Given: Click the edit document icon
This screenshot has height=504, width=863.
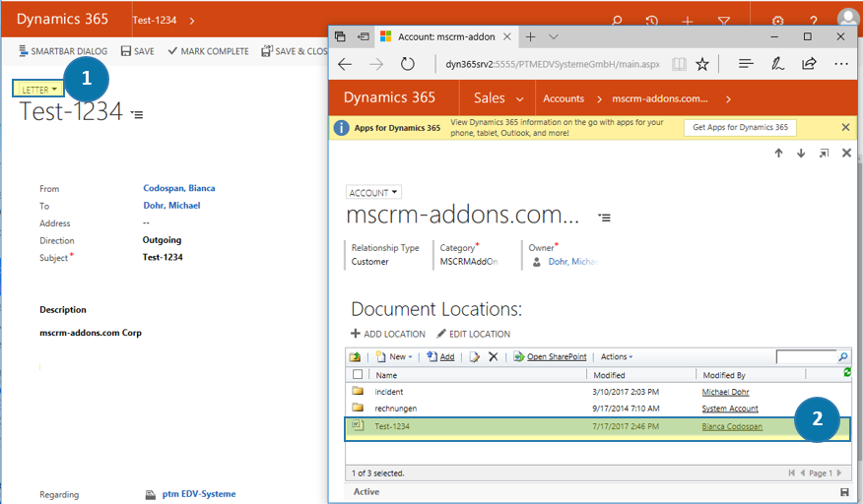Looking at the screenshot, I should tap(474, 356).
